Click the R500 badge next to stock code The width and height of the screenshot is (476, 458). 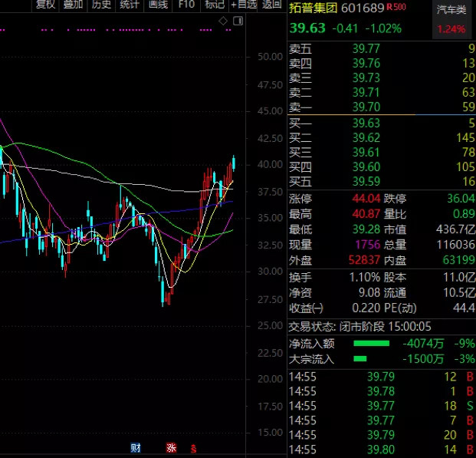coord(396,7)
